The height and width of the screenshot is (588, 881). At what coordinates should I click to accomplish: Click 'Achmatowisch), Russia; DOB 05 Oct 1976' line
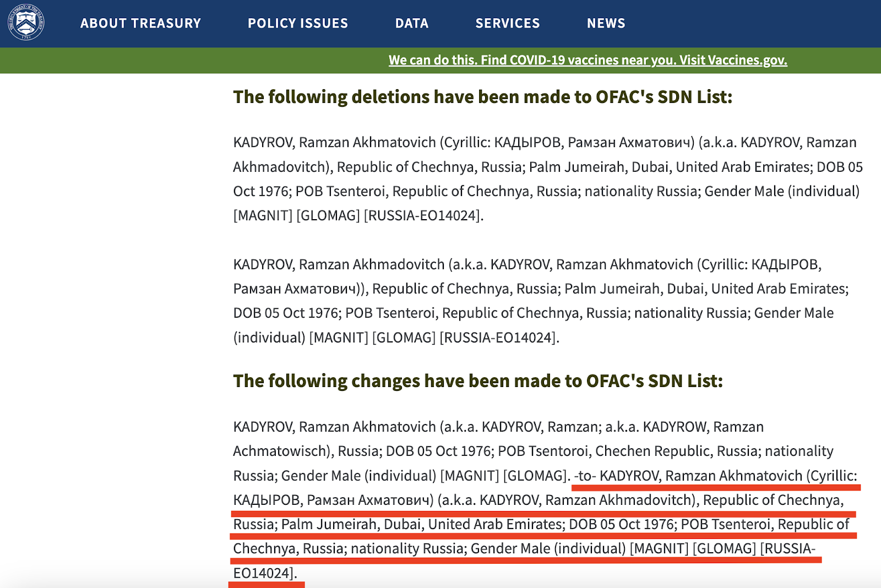tap(534, 451)
